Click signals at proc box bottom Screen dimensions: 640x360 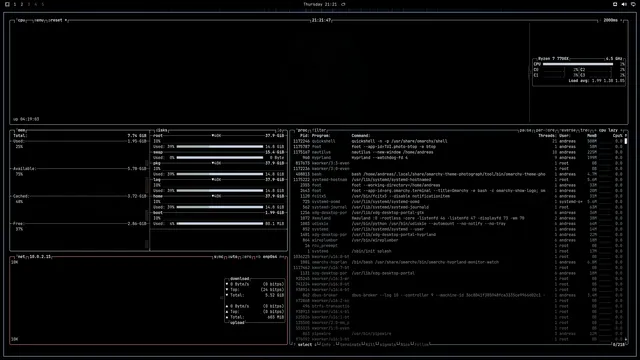(x=387, y=344)
